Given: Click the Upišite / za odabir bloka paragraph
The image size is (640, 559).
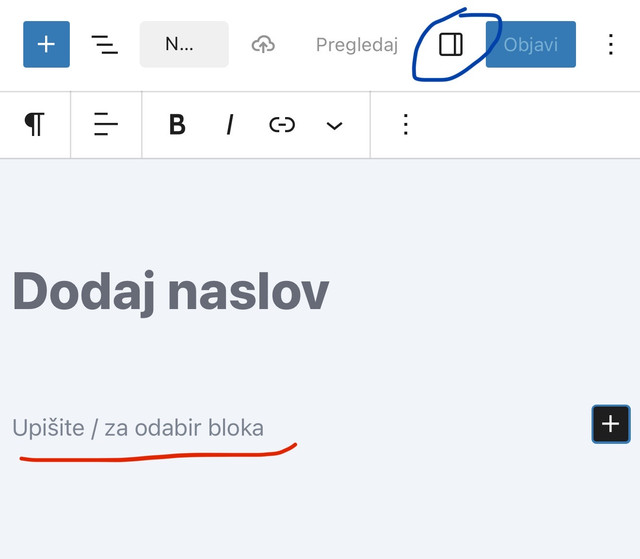Looking at the screenshot, I should 138,428.
